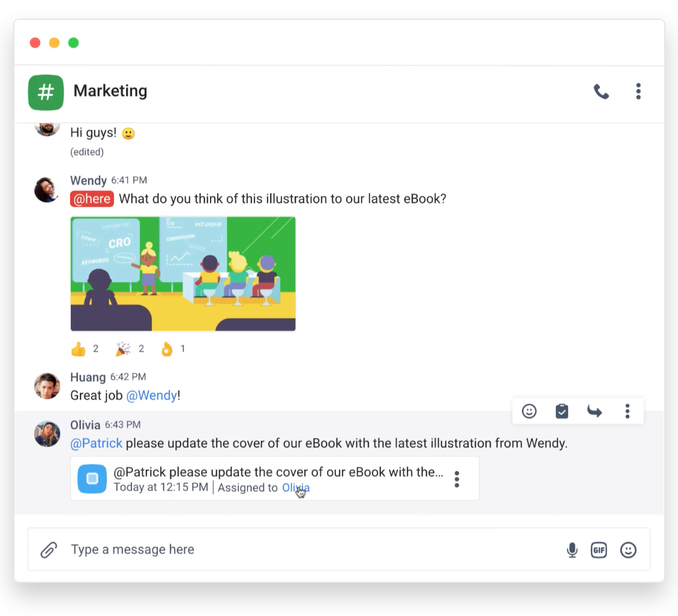
Task: Open emoji picker in message box
Action: point(628,550)
